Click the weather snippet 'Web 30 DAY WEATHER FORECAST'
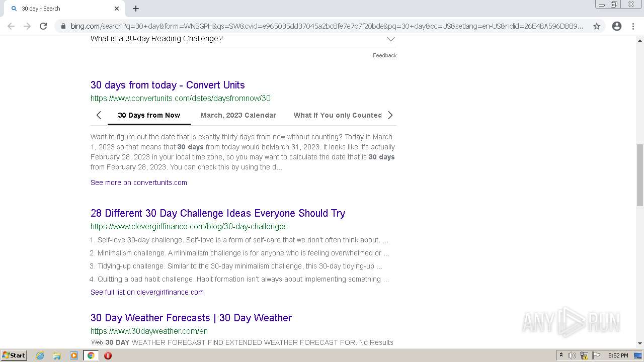644x362 pixels. 242,342
